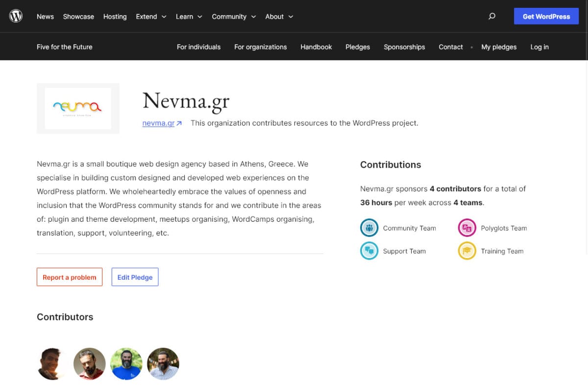Click the Five for the Future title

[64, 47]
